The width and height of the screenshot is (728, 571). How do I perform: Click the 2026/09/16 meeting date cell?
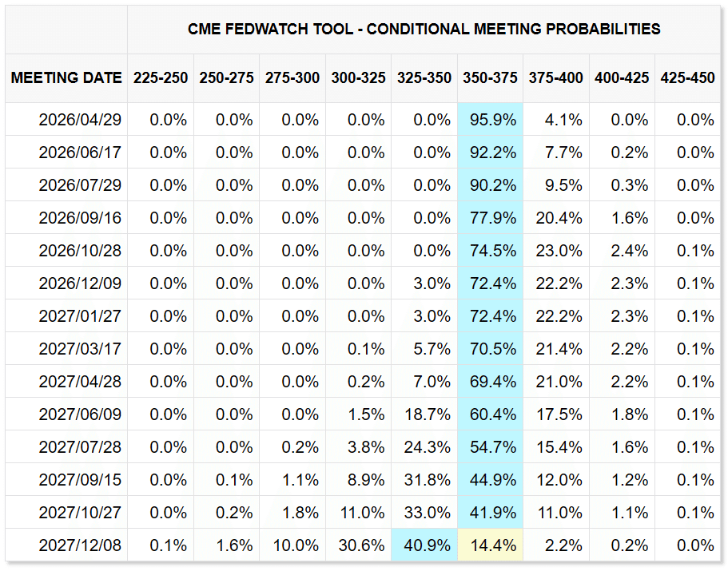click(x=80, y=218)
